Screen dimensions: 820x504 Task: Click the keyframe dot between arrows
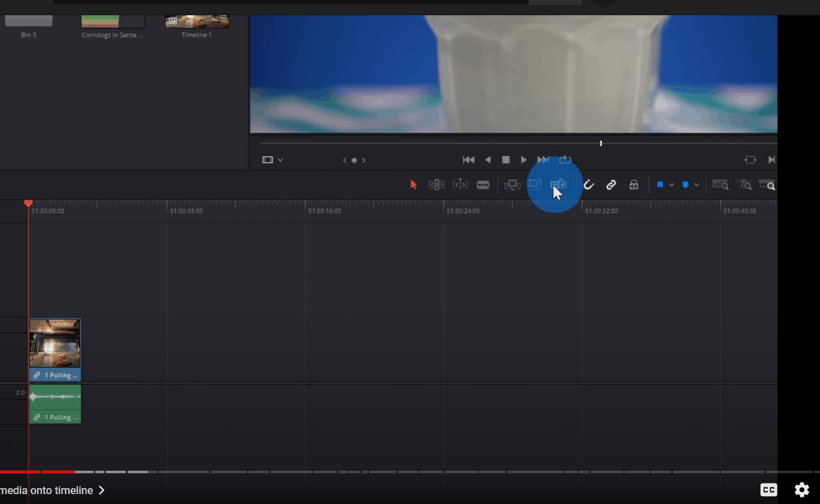354,160
